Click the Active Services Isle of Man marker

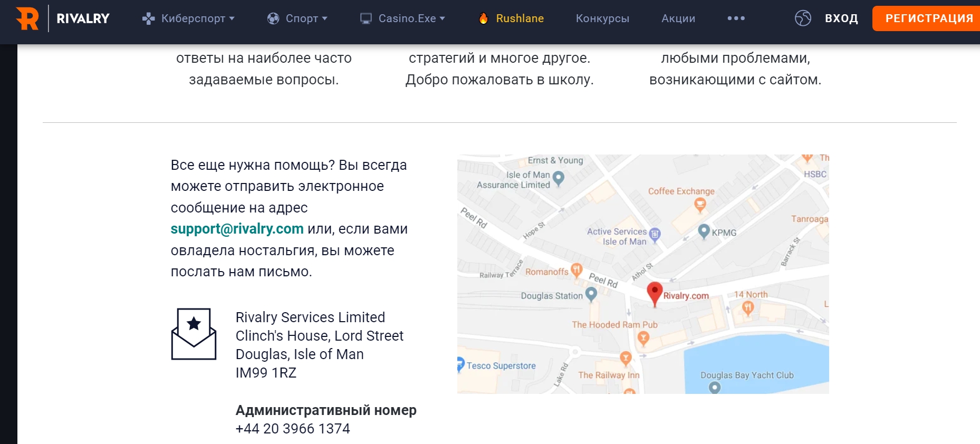click(655, 235)
